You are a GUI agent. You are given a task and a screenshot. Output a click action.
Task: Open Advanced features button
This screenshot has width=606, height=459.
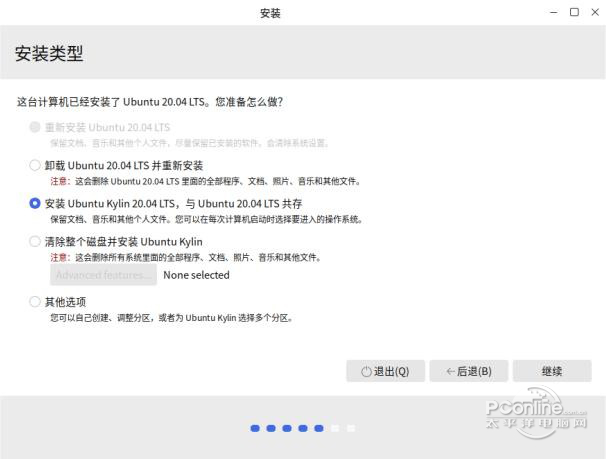coord(104,275)
